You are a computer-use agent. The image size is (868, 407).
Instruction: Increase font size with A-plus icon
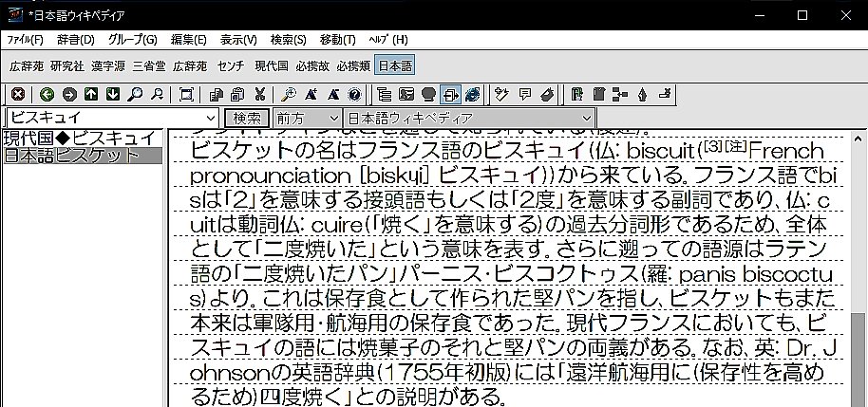tap(311, 95)
